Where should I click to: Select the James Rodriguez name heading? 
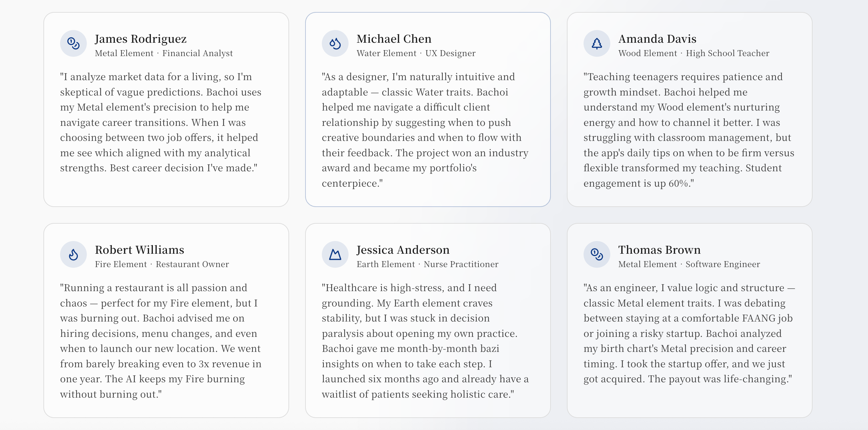coord(141,39)
